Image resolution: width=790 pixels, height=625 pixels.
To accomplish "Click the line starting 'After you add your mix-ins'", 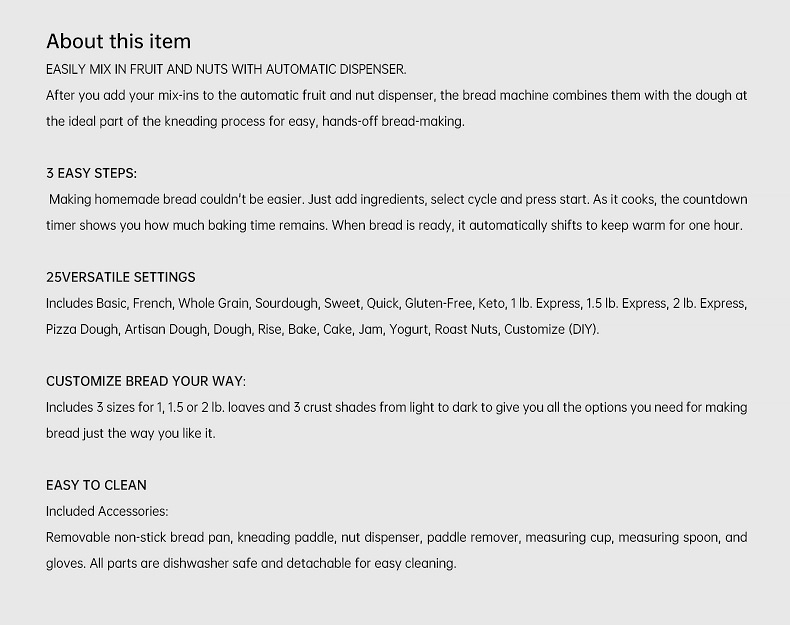I will click(x=396, y=95).
